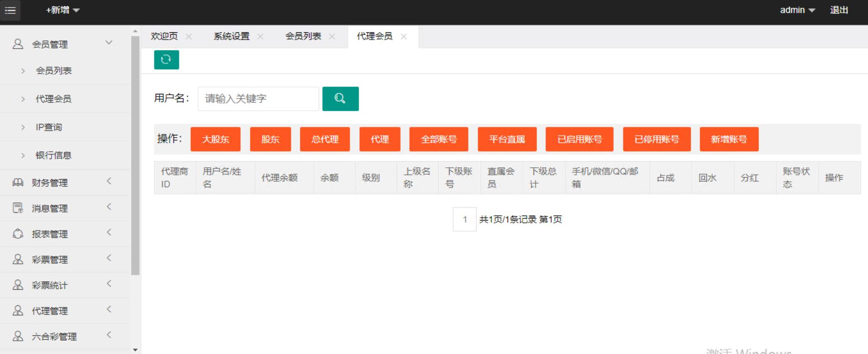
Task: Close the 欢迎页 tab
Action: [x=189, y=36]
